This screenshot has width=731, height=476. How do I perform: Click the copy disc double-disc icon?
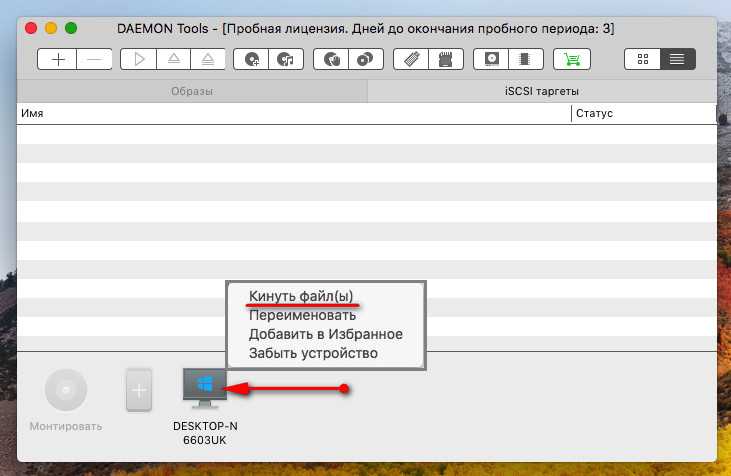pyautogui.click(x=366, y=59)
